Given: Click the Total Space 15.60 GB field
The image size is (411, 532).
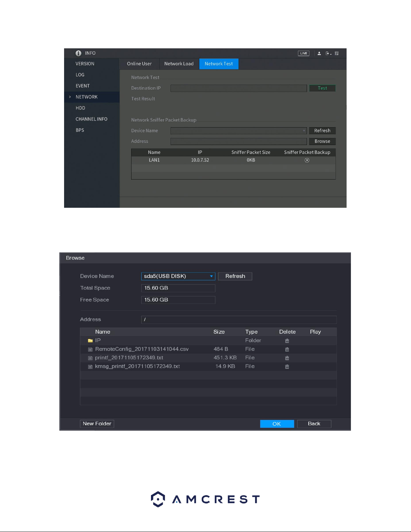Looking at the screenshot, I should (178, 288).
